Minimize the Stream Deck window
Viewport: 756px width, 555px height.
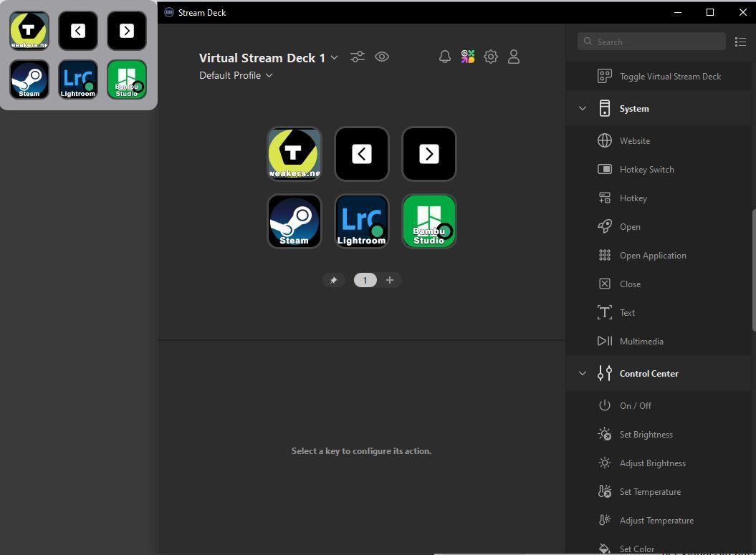678,12
